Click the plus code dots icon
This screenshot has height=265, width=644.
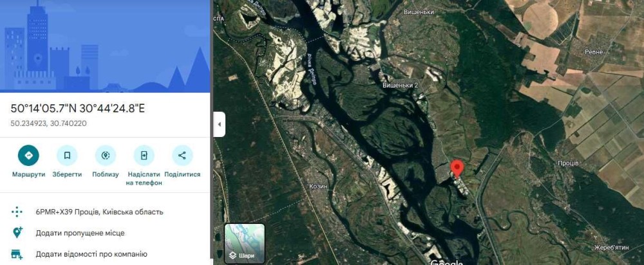pyautogui.click(x=17, y=212)
